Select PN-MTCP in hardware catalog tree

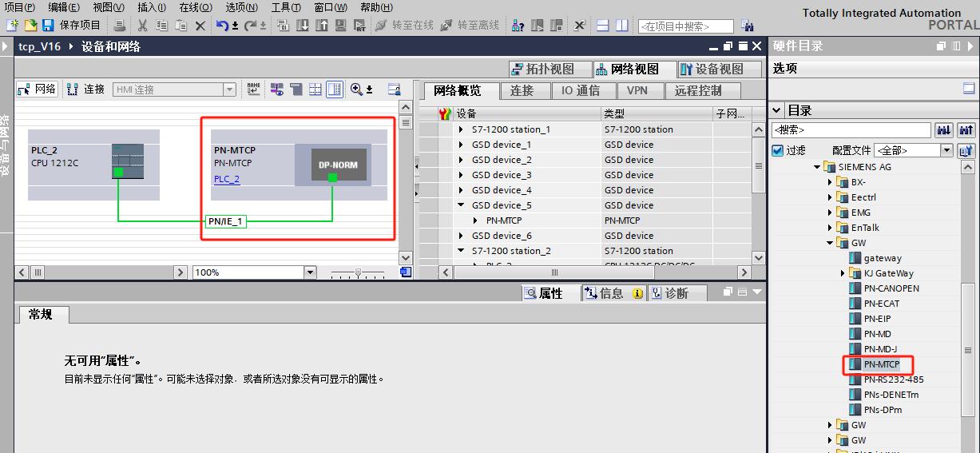pyautogui.click(x=881, y=364)
